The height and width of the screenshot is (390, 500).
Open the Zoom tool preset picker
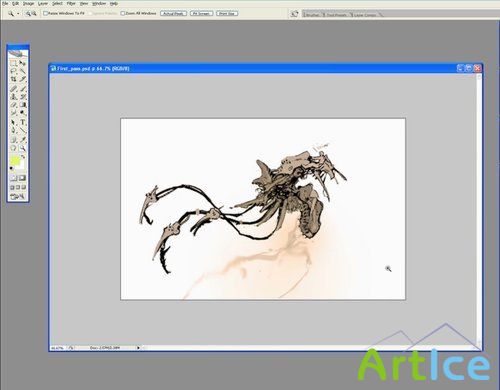pos(18,14)
